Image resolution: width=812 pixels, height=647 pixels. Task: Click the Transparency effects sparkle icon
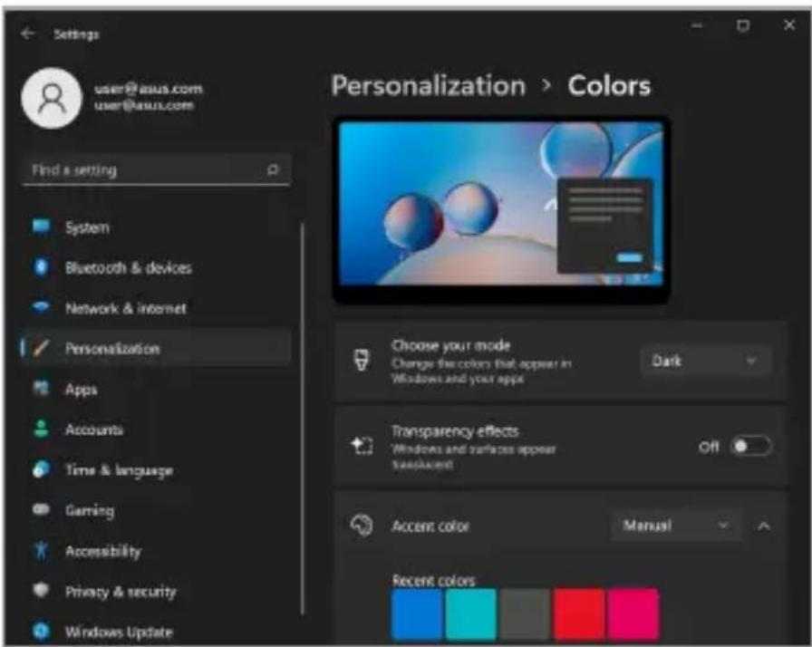[x=362, y=446]
